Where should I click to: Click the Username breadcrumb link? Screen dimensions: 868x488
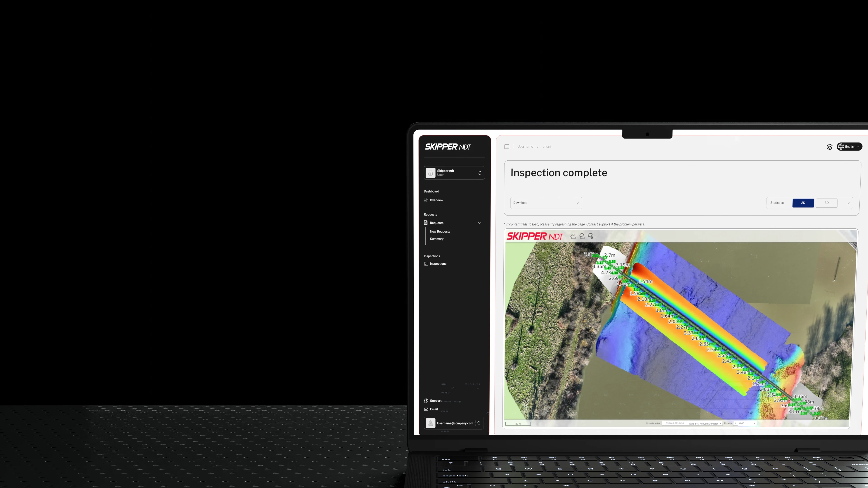[x=525, y=146]
